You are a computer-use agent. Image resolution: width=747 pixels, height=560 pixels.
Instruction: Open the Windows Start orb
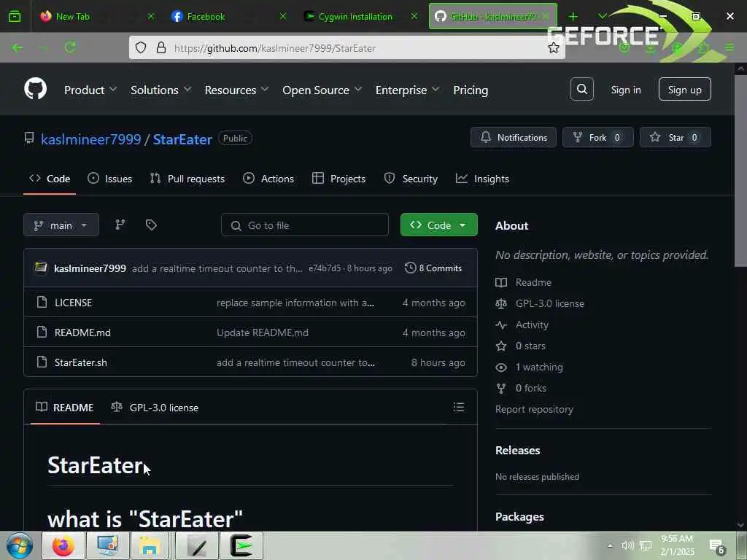pos(20,545)
